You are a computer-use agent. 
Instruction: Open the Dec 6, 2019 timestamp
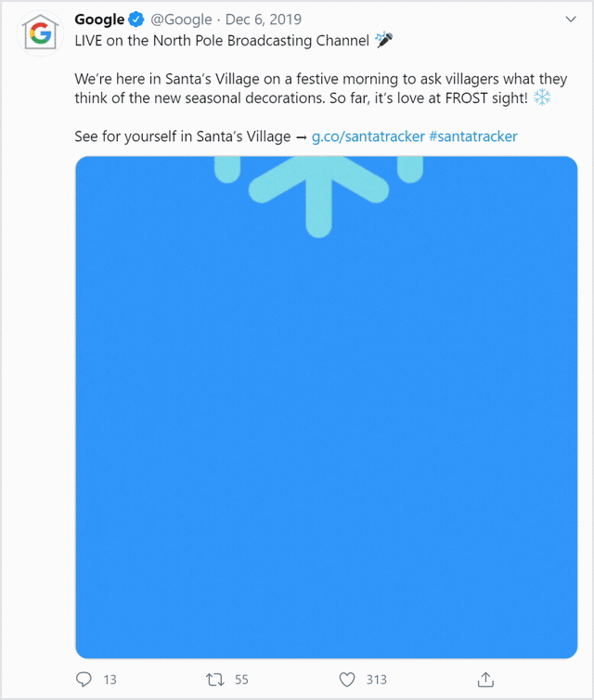point(264,19)
